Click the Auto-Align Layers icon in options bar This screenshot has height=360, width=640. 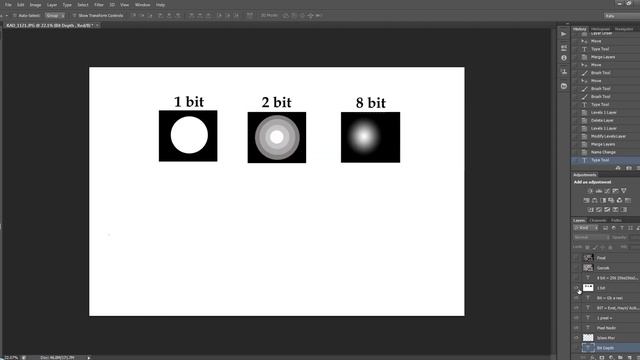pyautogui.click(x=249, y=16)
